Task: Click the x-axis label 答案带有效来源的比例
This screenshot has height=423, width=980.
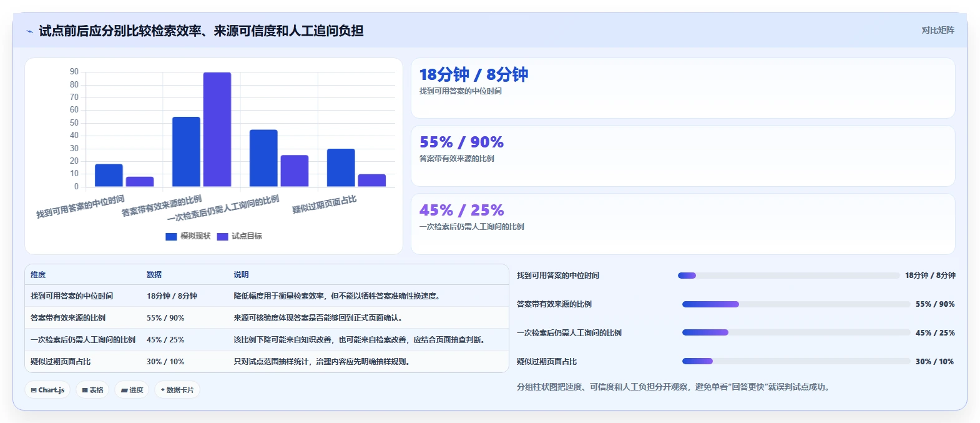Action: pos(162,206)
